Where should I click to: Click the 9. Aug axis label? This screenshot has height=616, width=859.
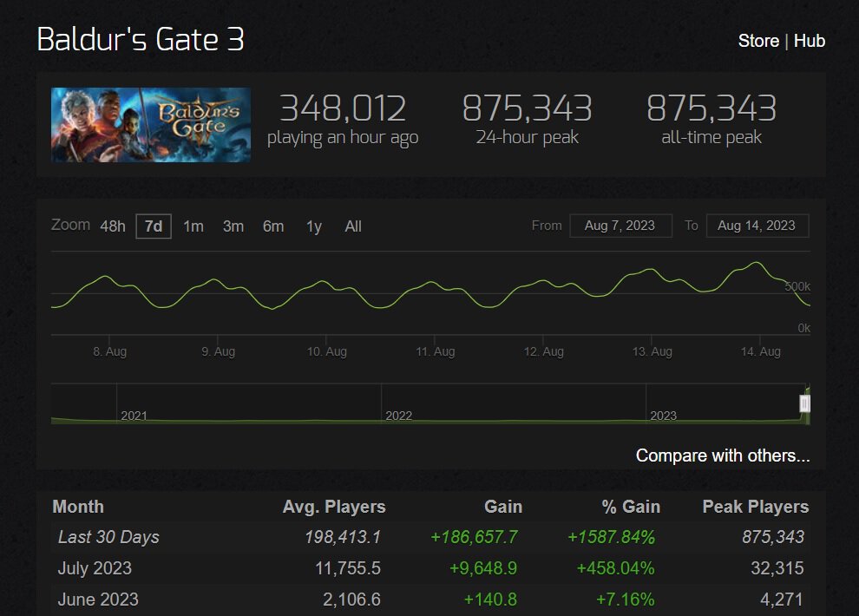[x=218, y=351]
